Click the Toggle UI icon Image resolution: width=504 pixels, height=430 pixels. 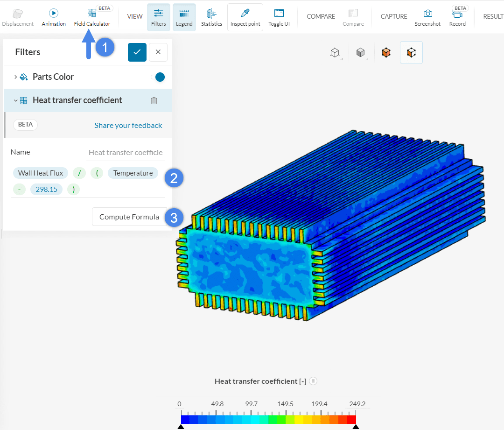coord(279,17)
